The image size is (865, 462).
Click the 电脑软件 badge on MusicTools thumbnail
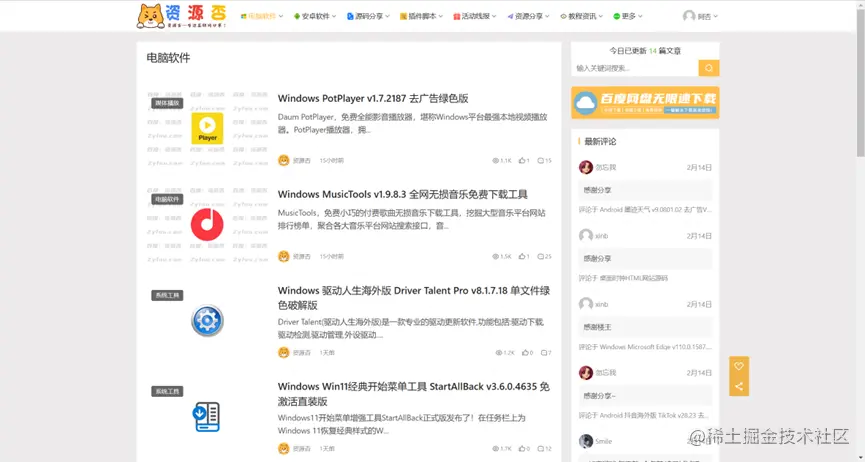coord(167,199)
